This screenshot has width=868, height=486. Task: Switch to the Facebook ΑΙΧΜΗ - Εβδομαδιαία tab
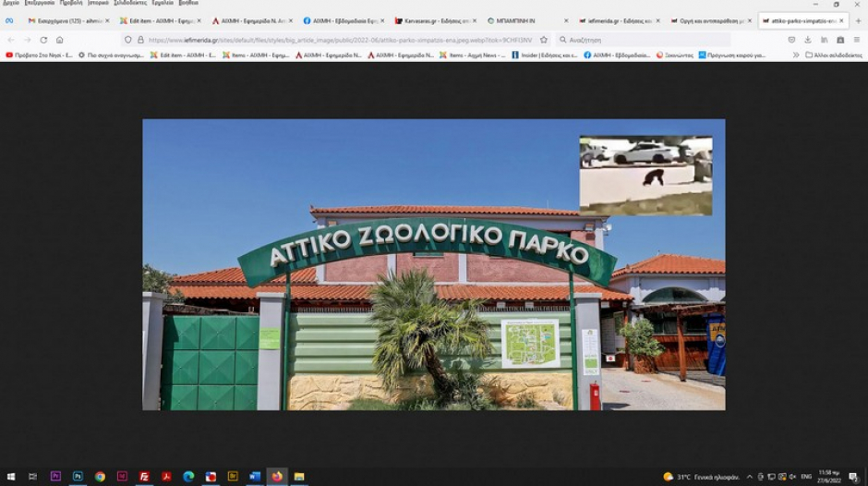point(342,20)
